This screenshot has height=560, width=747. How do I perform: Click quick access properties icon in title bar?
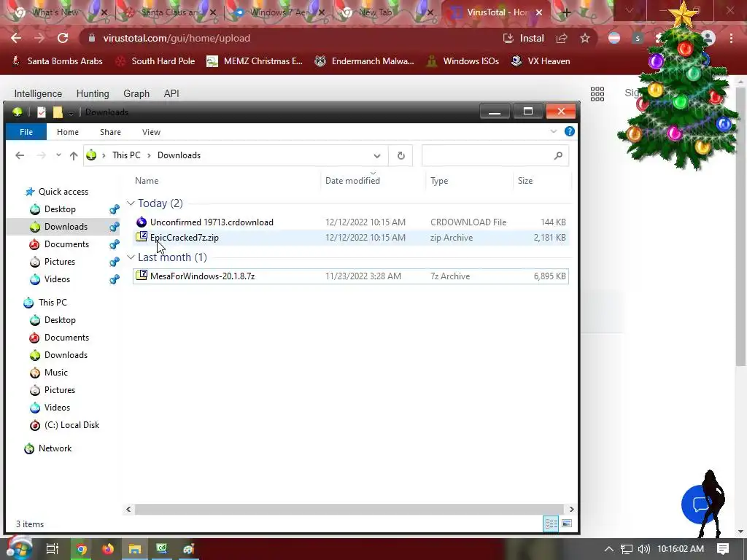point(42,112)
